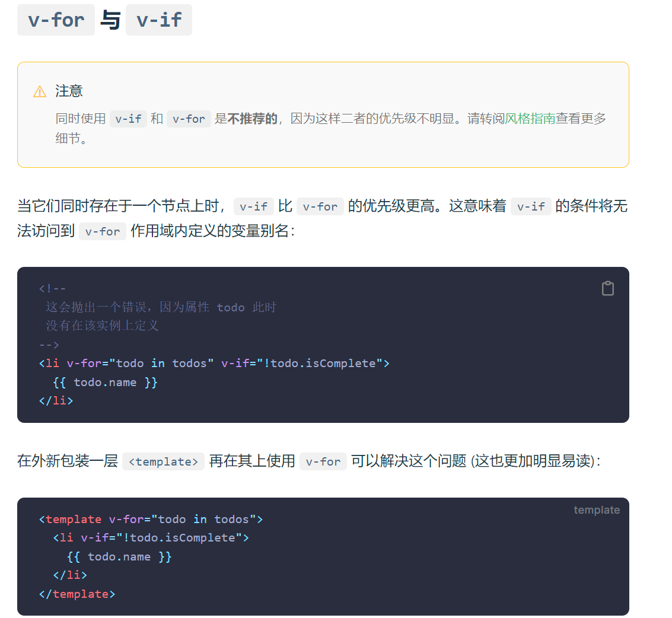
Task: Click the bold 不推荐的 text in warning
Action: coord(253,119)
